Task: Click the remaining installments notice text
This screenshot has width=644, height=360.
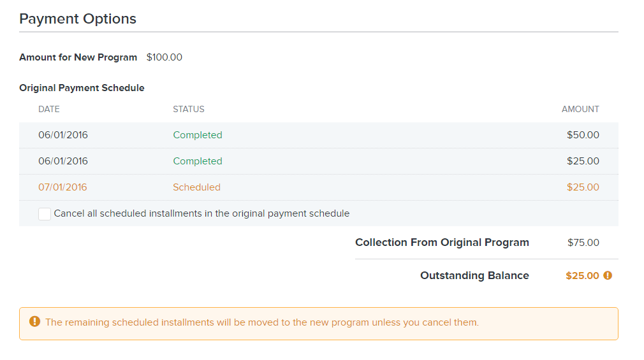Action: point(262,322)
